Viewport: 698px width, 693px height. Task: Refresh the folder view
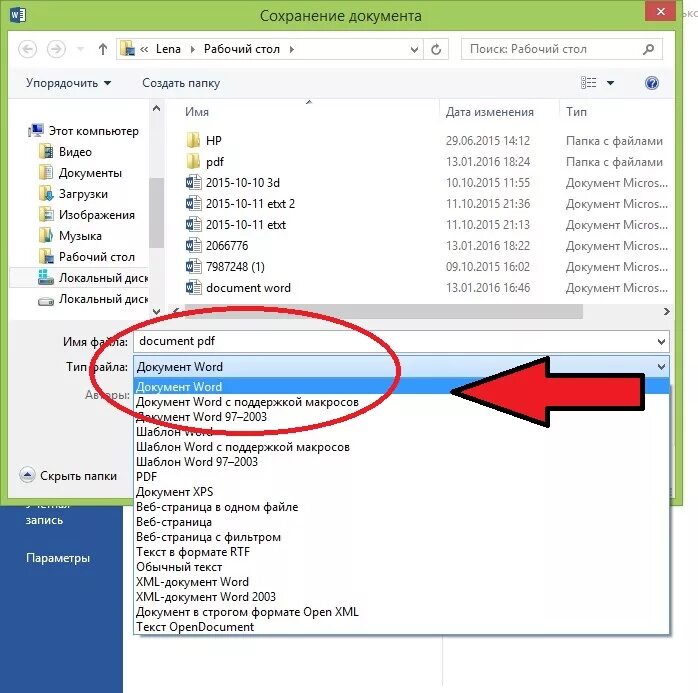(x=436, y=49)
